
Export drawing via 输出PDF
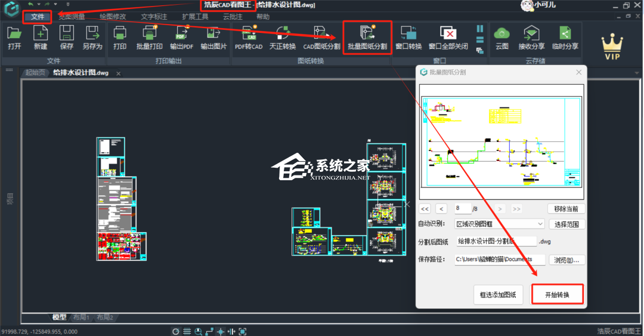coord(181,38)
